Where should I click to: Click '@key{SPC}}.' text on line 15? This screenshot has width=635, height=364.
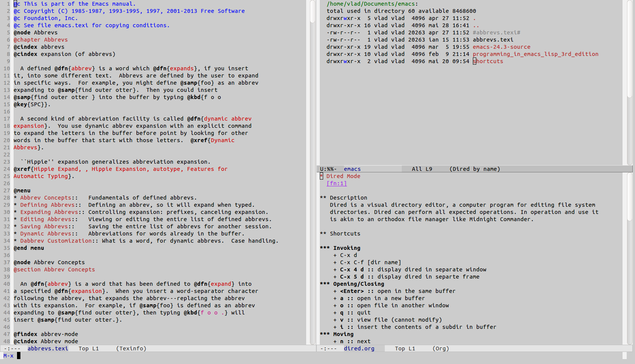[32, 104]
